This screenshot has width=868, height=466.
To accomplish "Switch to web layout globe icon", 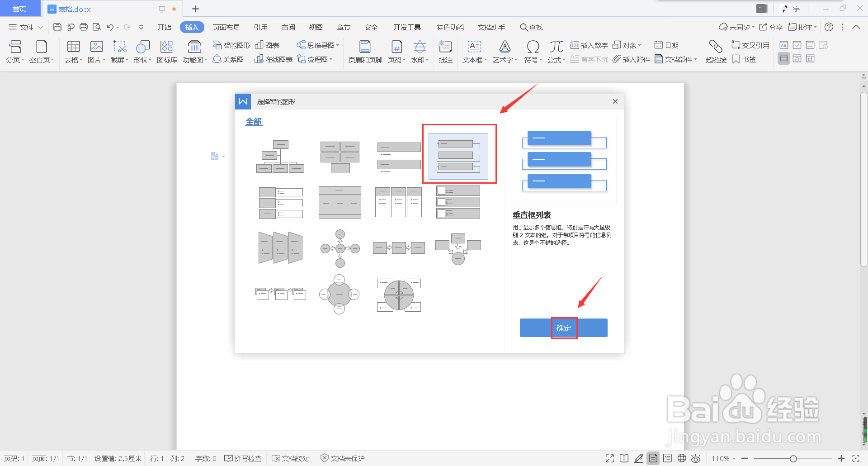I will [x=682, y=458].
